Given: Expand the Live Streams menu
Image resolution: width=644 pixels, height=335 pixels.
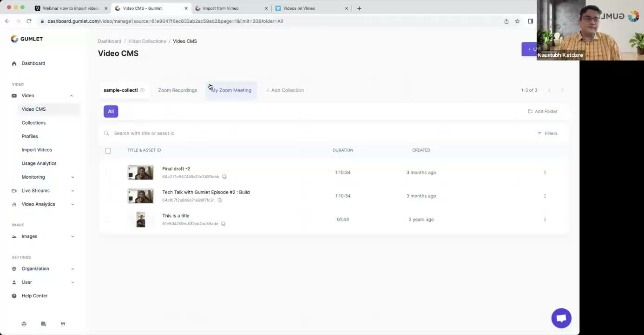Looking at the screenshot, I should click(72, 191).
